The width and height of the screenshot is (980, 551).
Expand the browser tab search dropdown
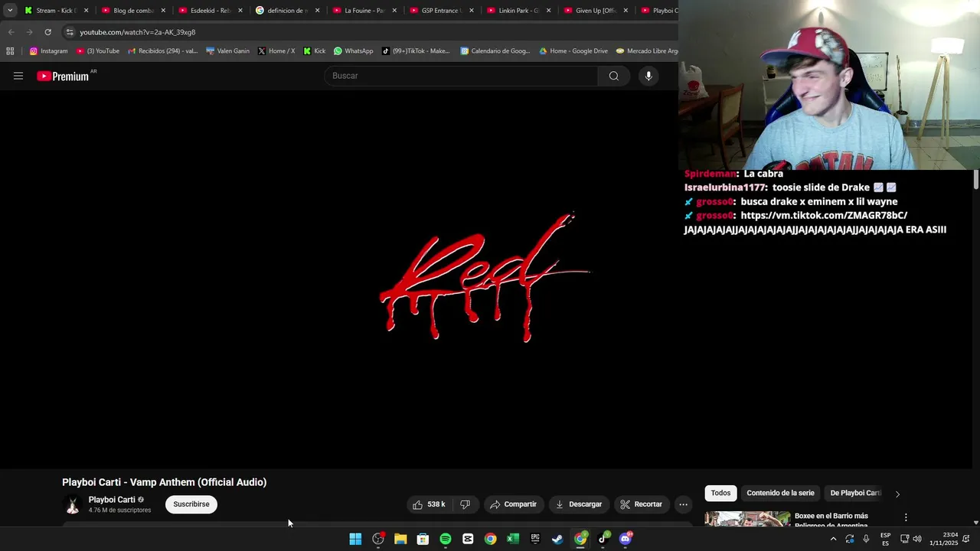coord(10,10)
